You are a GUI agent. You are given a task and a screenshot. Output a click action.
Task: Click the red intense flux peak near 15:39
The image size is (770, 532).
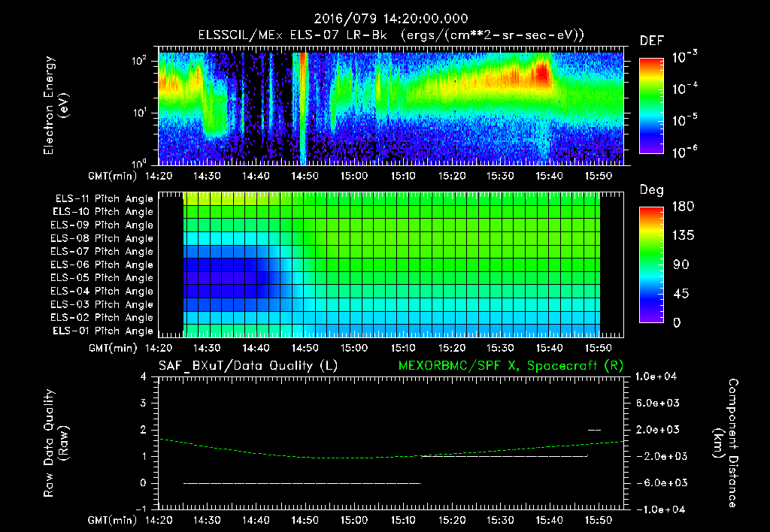click(x=542, y=73)
